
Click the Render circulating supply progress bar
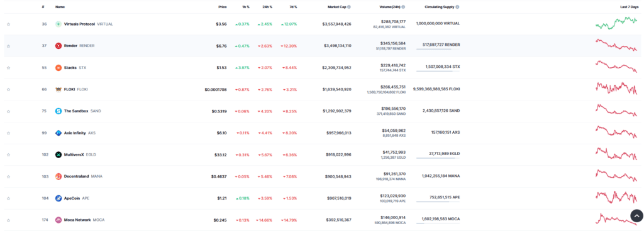click(x=438, y=50)
